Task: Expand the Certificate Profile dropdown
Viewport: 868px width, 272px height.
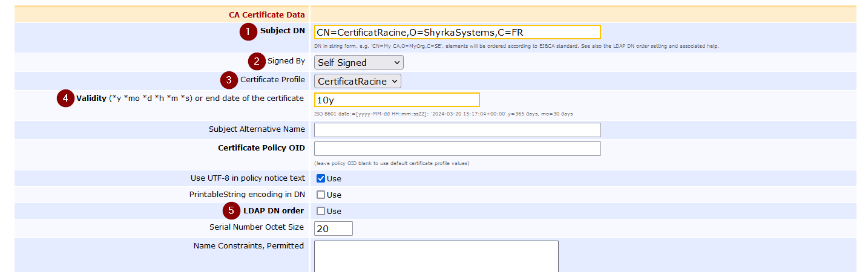Action: (357, 81)
